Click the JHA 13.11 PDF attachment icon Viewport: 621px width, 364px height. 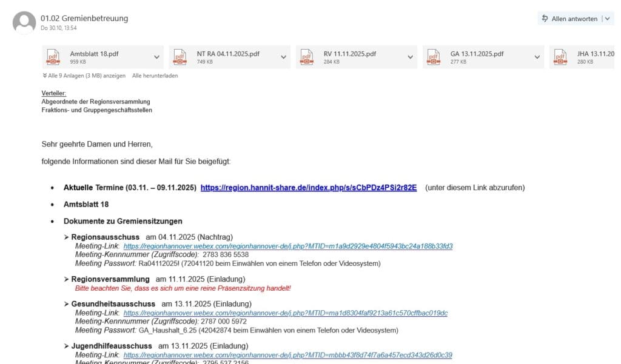(561, 57)
